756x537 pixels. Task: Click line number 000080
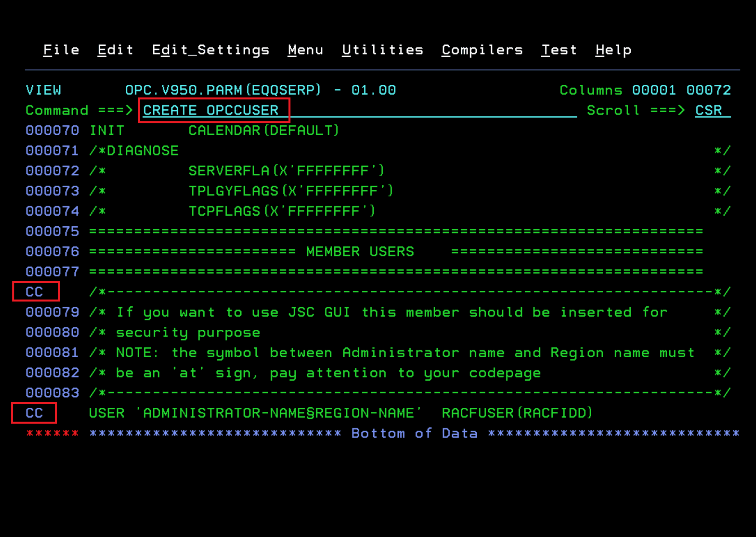tap(53, 333)
